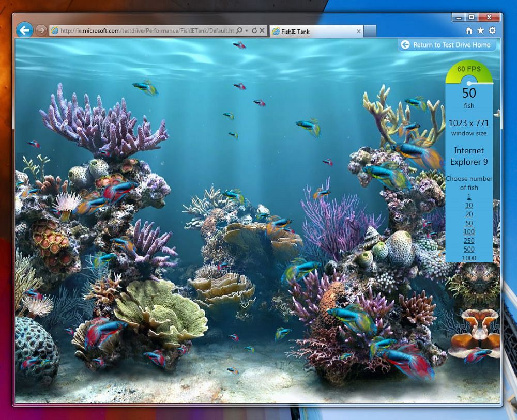Click the browser Back arrow button
Screen dimensions: 517x420
coord(24,30)
